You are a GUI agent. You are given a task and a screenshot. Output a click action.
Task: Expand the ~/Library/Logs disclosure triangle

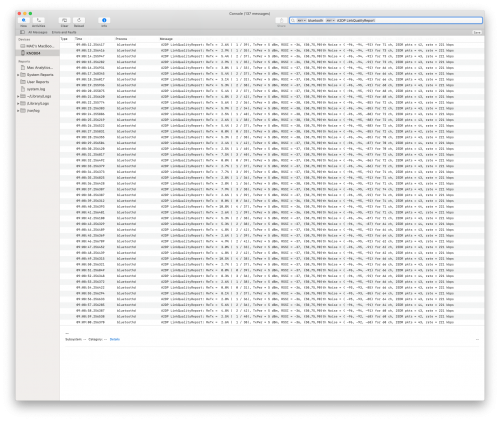click(18, 96)
